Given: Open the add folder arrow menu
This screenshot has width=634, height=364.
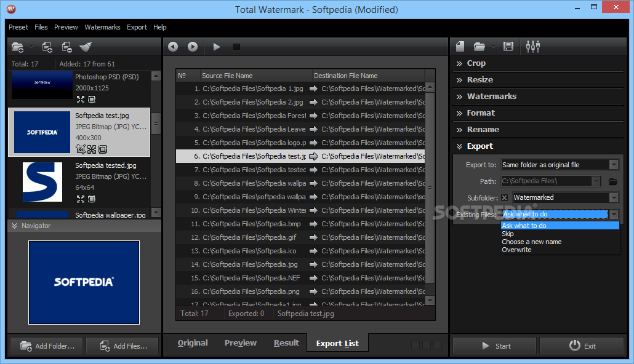Looking at the screenshot, I should (31, 47).
